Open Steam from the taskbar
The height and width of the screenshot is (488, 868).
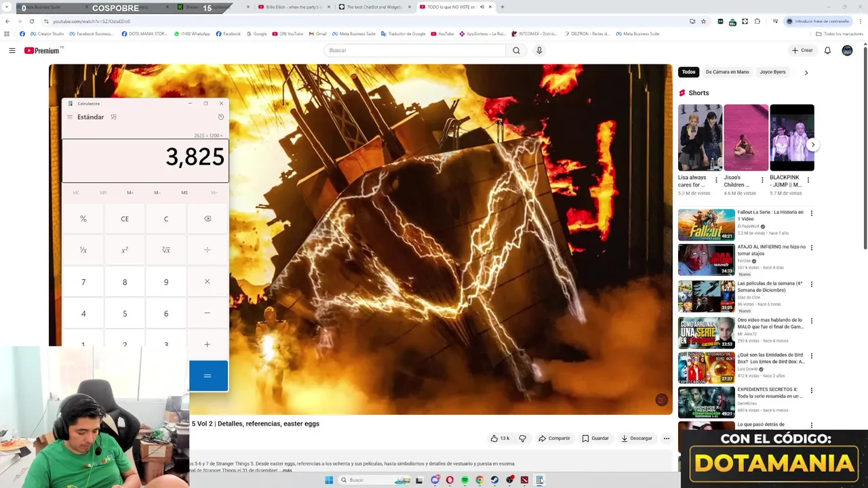[x=494, y=480]
